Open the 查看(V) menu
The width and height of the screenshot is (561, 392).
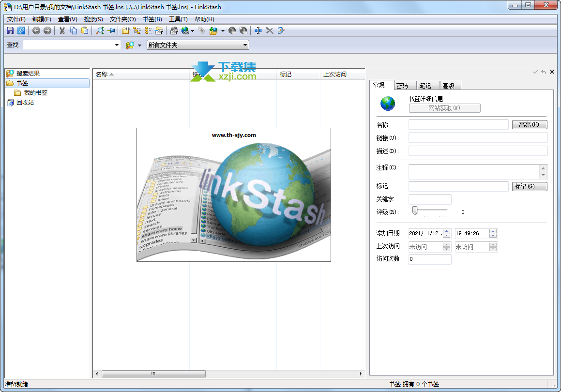click(68, 19)
